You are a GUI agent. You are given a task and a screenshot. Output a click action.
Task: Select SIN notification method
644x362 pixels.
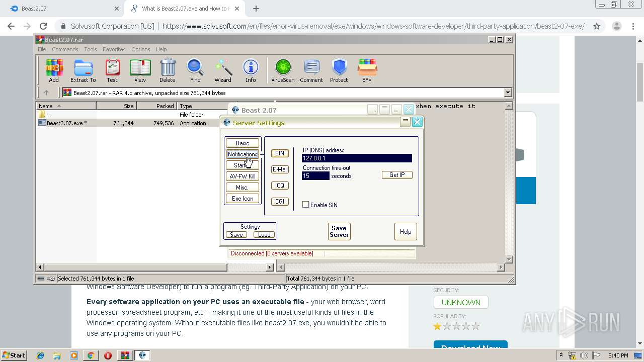(x=280, y=153)
